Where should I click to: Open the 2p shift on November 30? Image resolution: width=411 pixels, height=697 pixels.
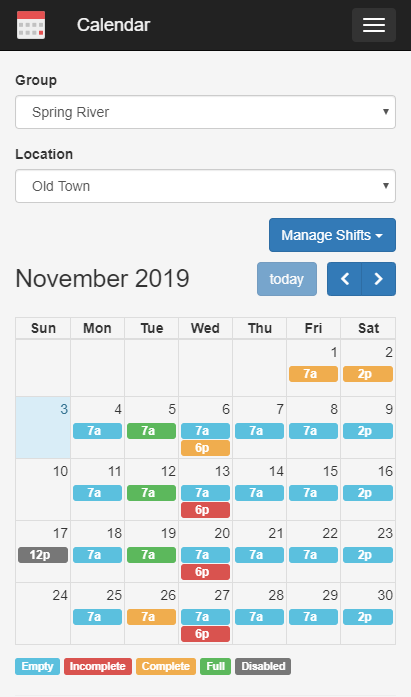pyautogui.click(x=368, y=617)
